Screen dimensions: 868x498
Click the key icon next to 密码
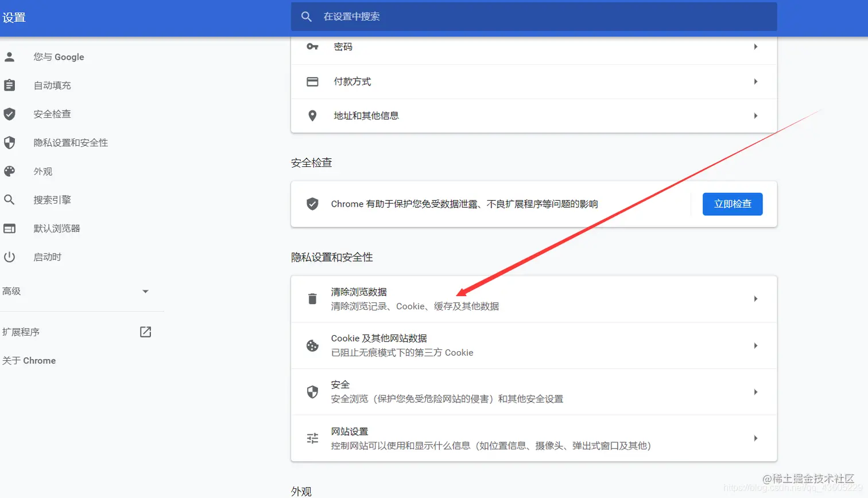[312, 47]
